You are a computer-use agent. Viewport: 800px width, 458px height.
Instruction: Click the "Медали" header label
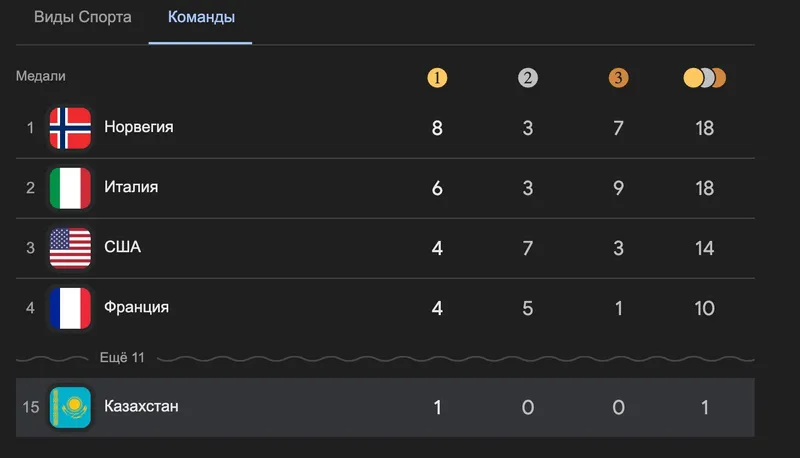tap(41, 77)
